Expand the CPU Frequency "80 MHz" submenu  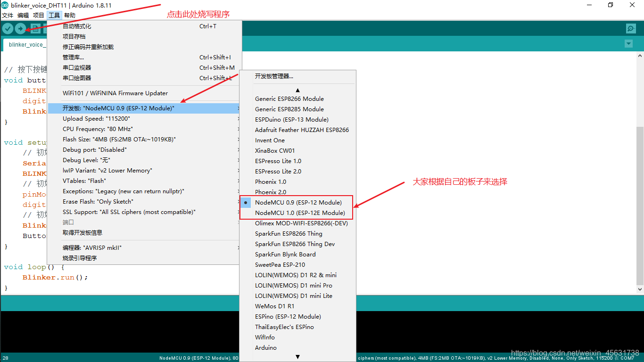tap(141, 129)
